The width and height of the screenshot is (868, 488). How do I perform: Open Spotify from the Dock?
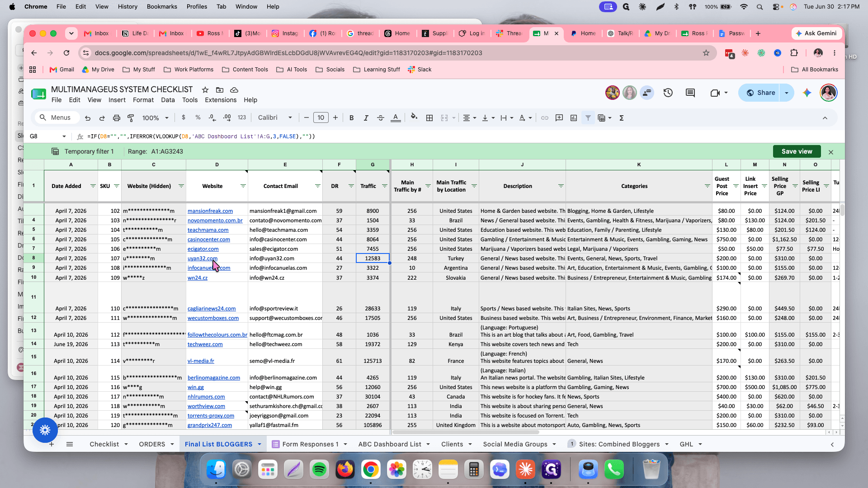point(320,469)
